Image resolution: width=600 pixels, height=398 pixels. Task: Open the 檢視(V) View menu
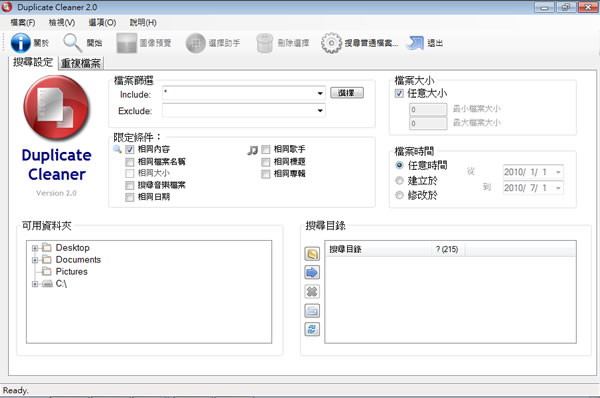click(62, 23)
